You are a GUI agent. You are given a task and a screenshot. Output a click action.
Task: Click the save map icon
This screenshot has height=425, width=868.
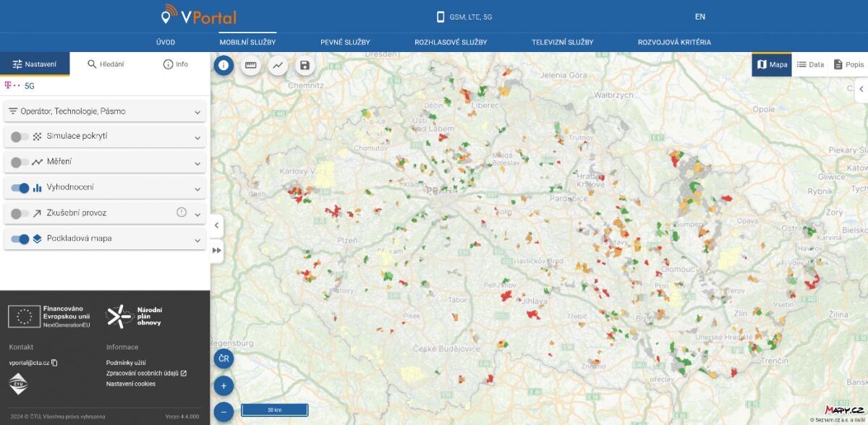305,66
